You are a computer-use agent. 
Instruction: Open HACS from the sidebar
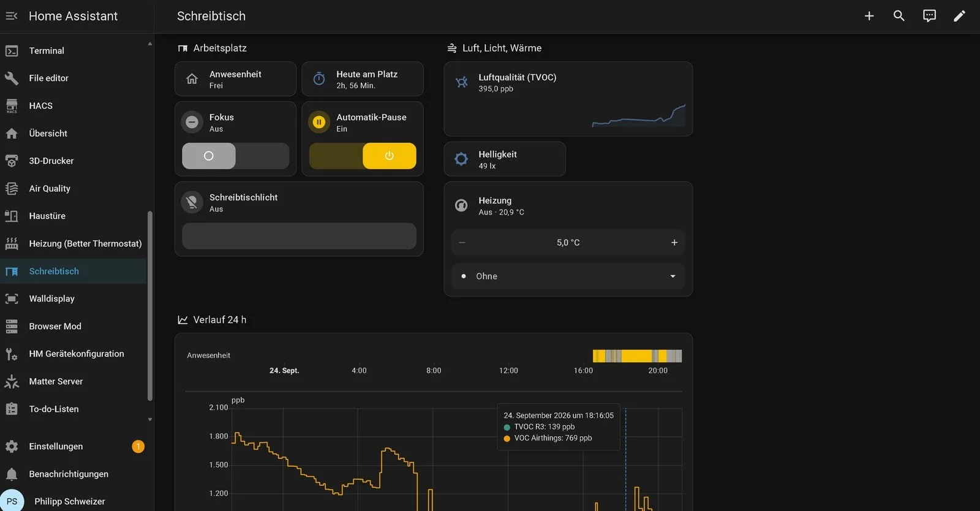tap(73, 106)
